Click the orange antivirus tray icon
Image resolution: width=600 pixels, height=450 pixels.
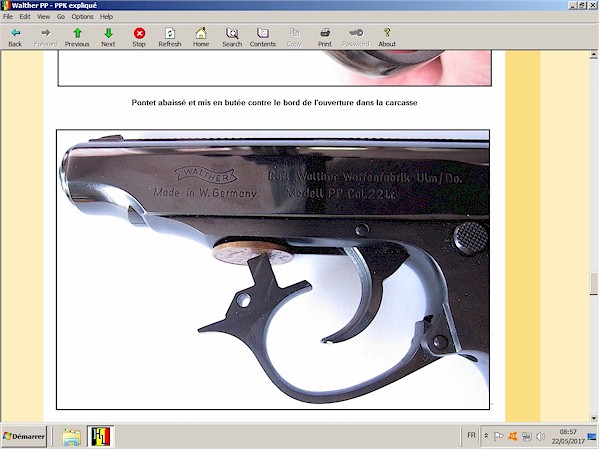pyautogui.click(x=513, y=436)
